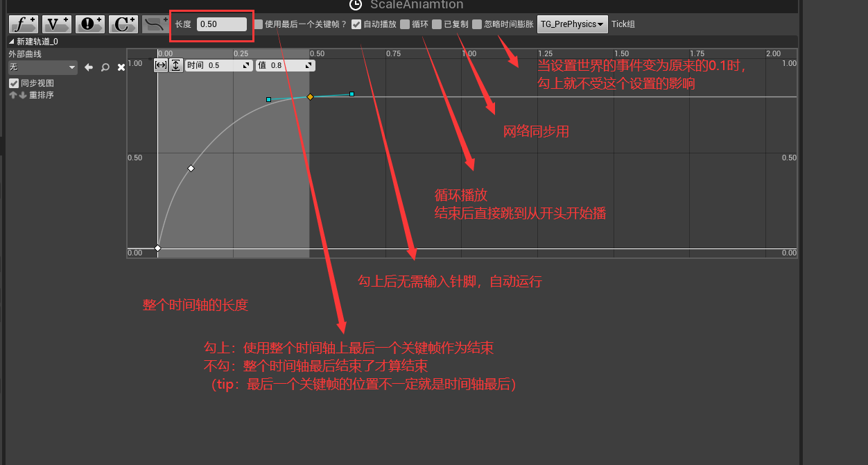Add an event track with exclamation button
The width and height of the screenshot is (868, 465).
click(89, 24)
